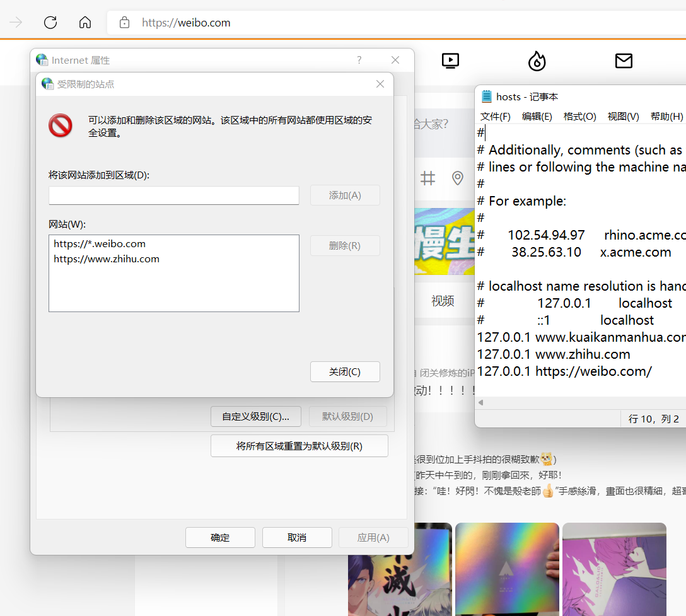Switch to the 视频 tab on Weibo
This screenshot has width=686, height=616.
(443, 301)
